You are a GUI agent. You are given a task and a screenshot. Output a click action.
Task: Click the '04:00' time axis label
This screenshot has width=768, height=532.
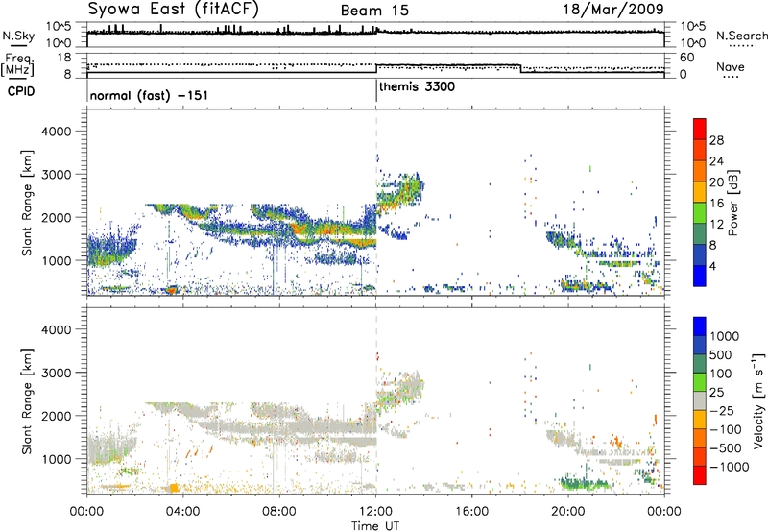(x=182, y=512)
